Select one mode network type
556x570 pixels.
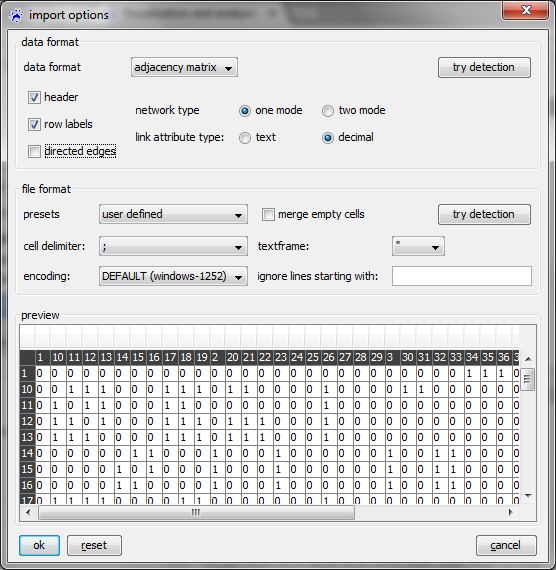pos(245,111)
